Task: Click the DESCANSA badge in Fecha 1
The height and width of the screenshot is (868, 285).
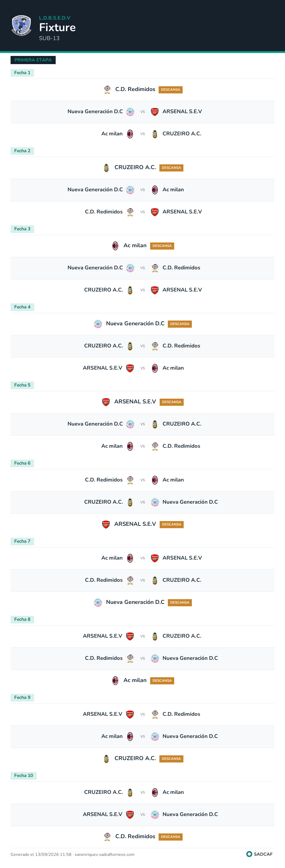Action: pos(170,90)
